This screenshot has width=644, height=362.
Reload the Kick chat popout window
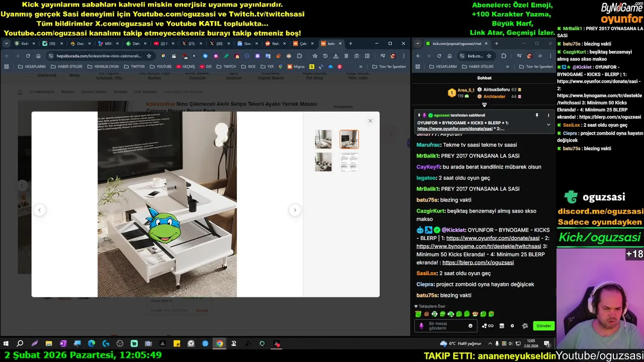pos(439,56)
